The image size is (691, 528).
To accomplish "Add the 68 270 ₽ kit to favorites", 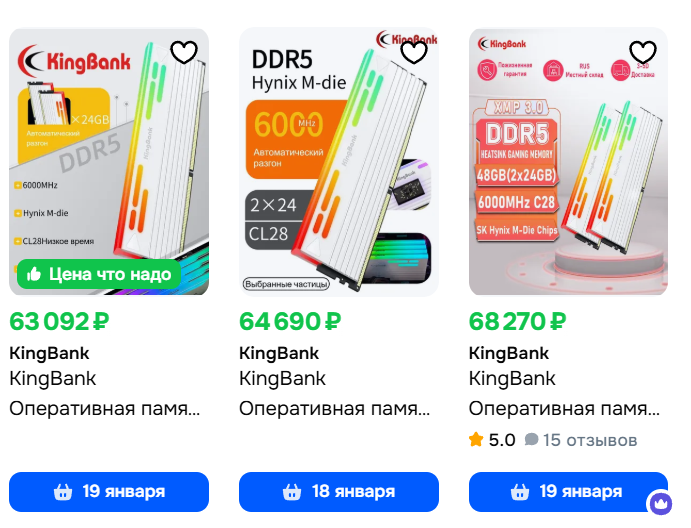I will coord(643,52).
